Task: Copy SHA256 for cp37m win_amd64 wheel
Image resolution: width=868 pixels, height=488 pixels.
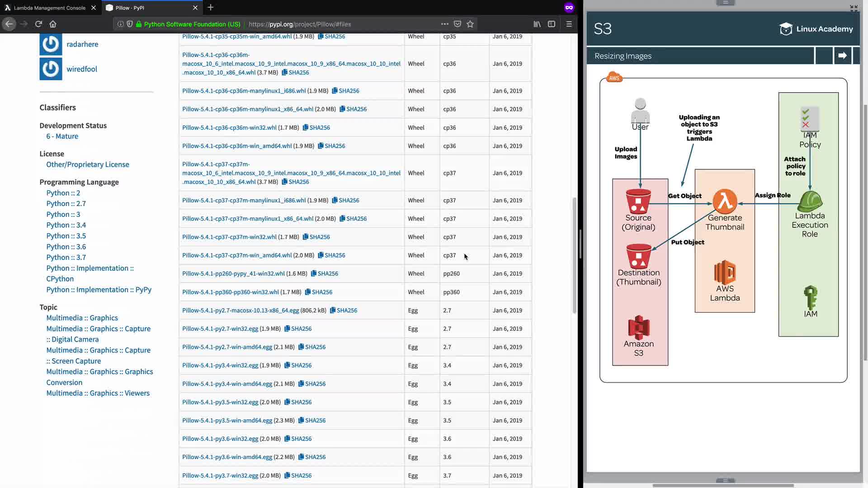Action: pos(331,255)
